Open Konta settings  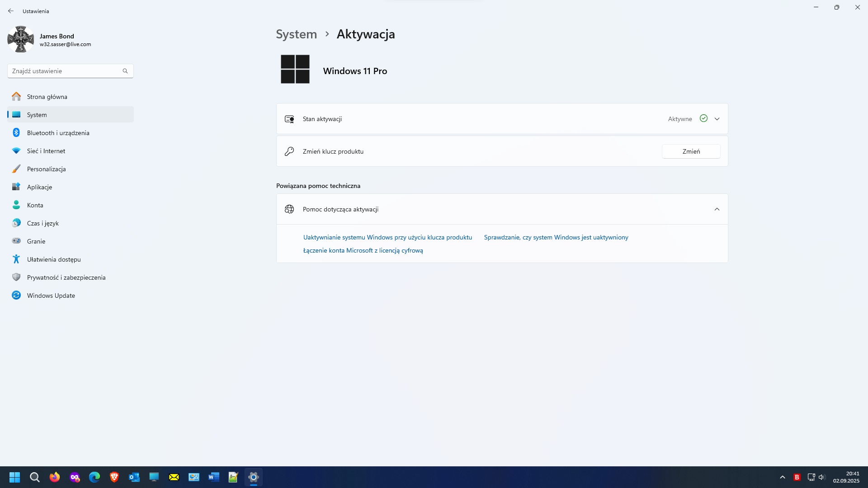pos(71,205)
